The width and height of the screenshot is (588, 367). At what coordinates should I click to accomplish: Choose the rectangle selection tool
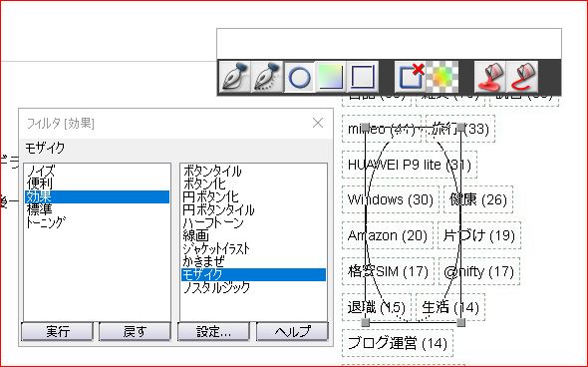[362, 77]
